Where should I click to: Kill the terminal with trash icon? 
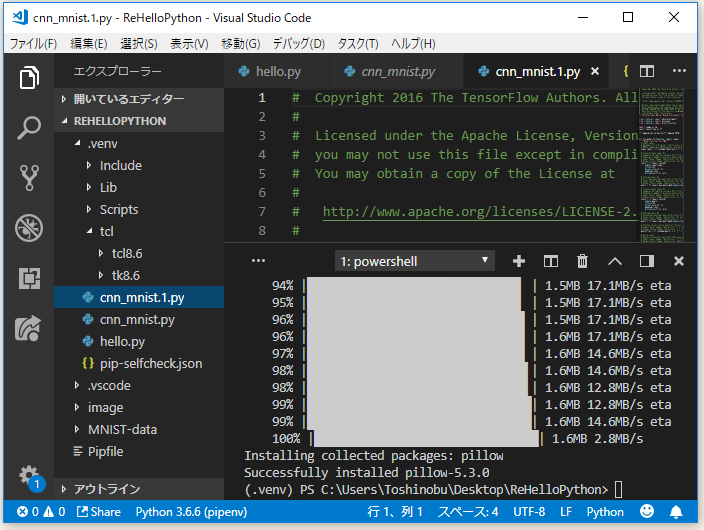[582, 261]
